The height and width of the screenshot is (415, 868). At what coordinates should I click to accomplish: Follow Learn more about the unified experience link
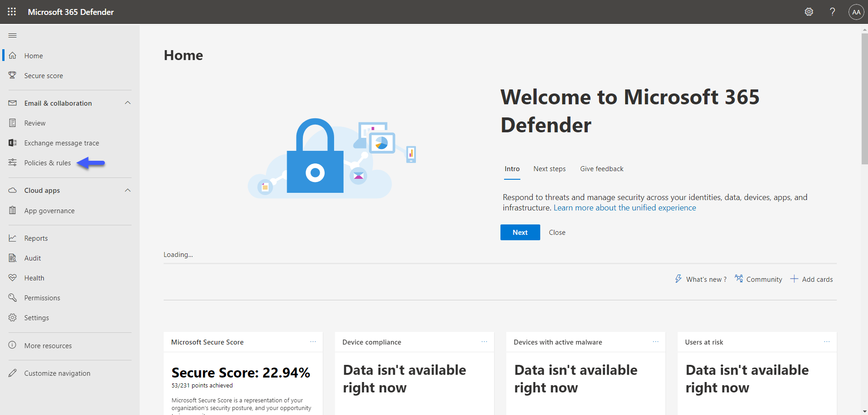pyautogui.click(x=625, y=208)
